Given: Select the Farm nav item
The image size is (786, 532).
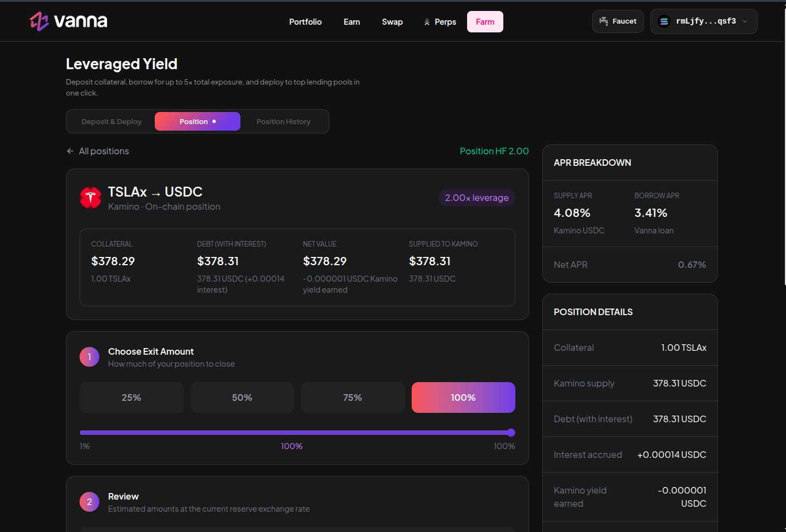Looking at the screenshot, I should tap(485, 22).
